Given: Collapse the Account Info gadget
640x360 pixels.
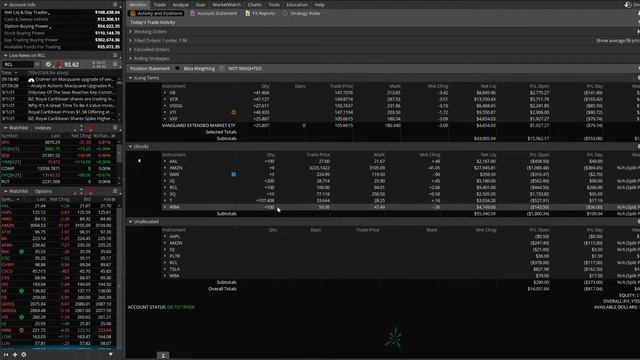Looking at the screenshot, I should point(5,4).
